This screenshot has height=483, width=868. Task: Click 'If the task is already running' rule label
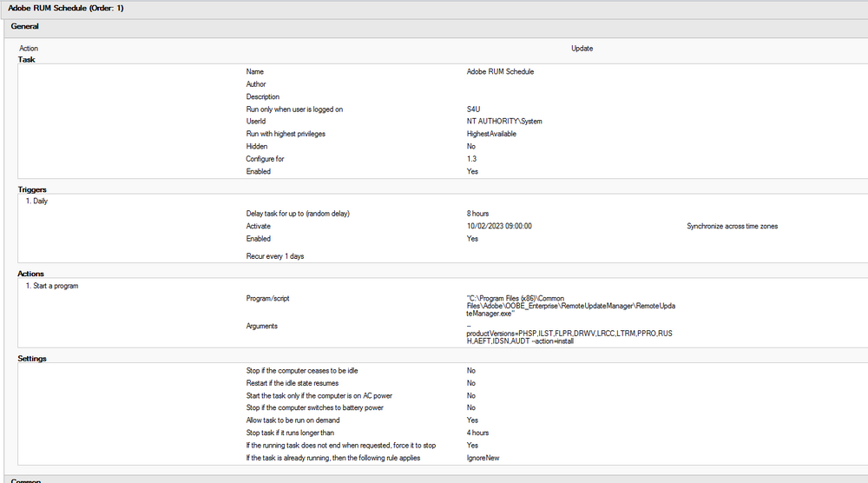(x=333, y=458)
